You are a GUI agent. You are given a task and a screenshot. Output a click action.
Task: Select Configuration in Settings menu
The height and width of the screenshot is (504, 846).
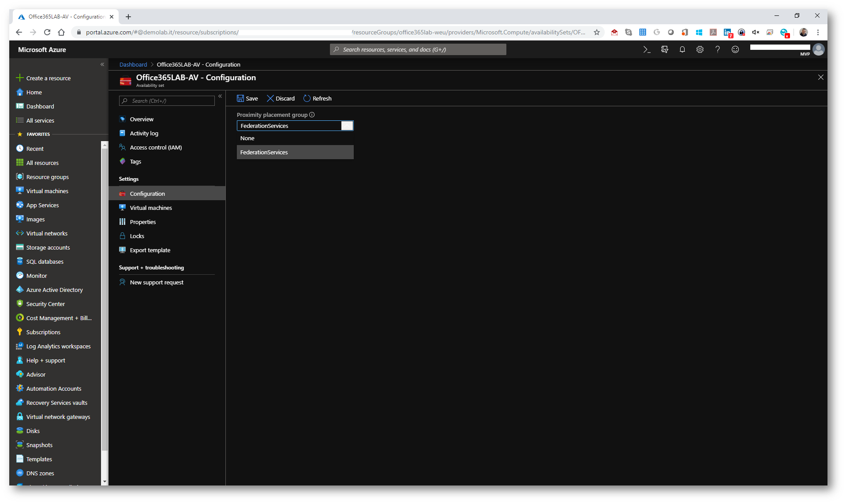(167, 194)
